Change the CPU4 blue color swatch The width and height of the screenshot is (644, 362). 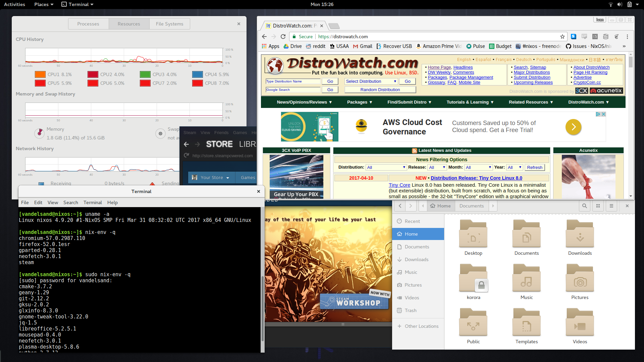(198, 74)
